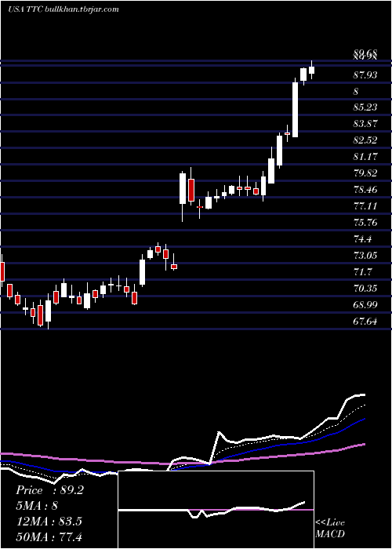Click the 81.17 price axis label

(365, 157)
